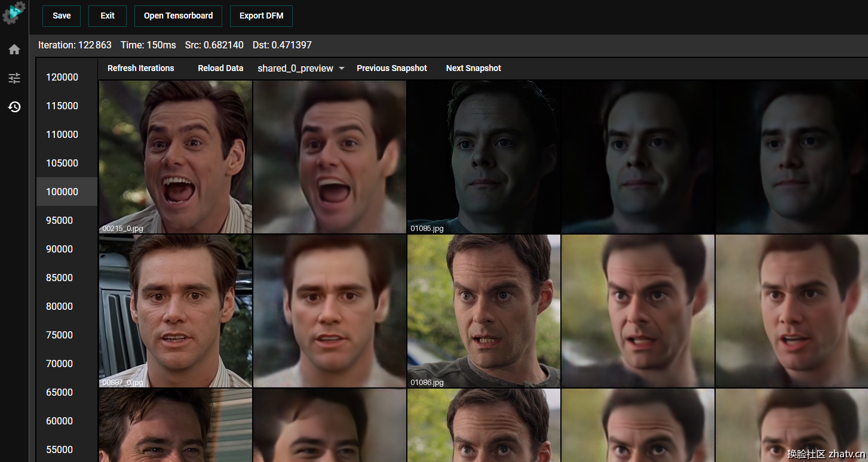Select iteration 95000 snapshot
868x462 pixels.
click(66, 220)
